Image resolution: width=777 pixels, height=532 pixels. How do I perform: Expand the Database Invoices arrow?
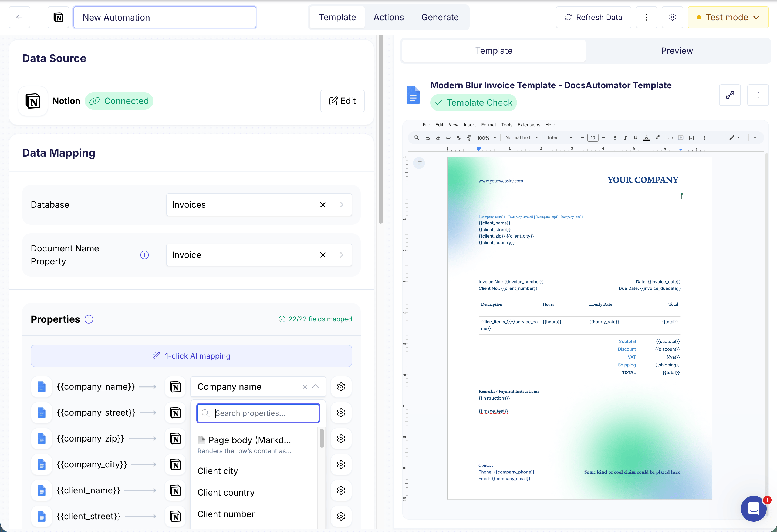pos(342,205)
